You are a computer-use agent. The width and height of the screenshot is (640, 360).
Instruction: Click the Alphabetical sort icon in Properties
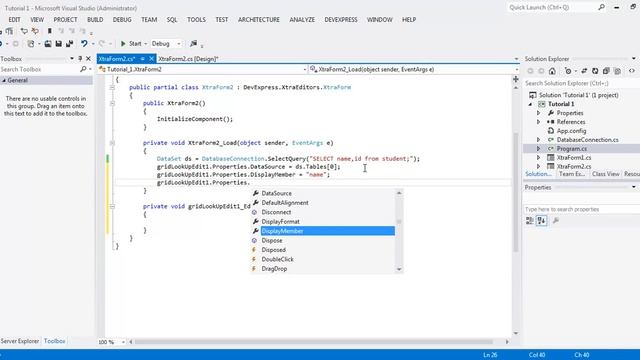click(542, 221)
